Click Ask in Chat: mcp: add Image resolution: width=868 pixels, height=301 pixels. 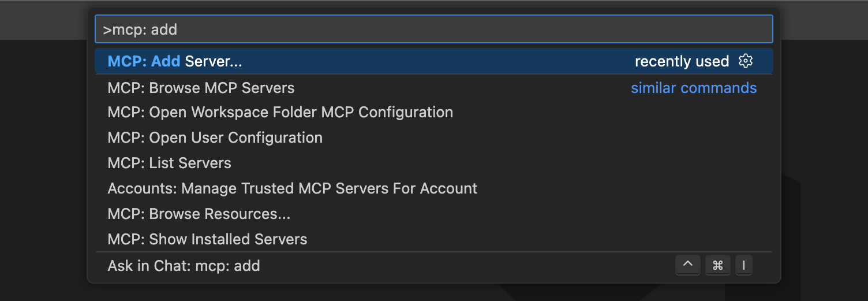point(184,266)
